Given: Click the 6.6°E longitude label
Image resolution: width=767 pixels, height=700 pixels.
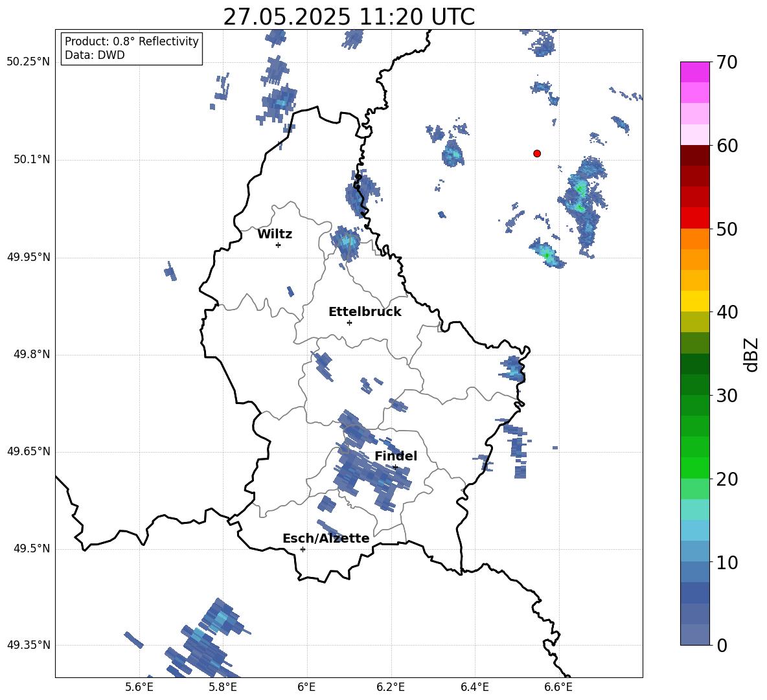Looking at the screenshot, I should [558, 687].
